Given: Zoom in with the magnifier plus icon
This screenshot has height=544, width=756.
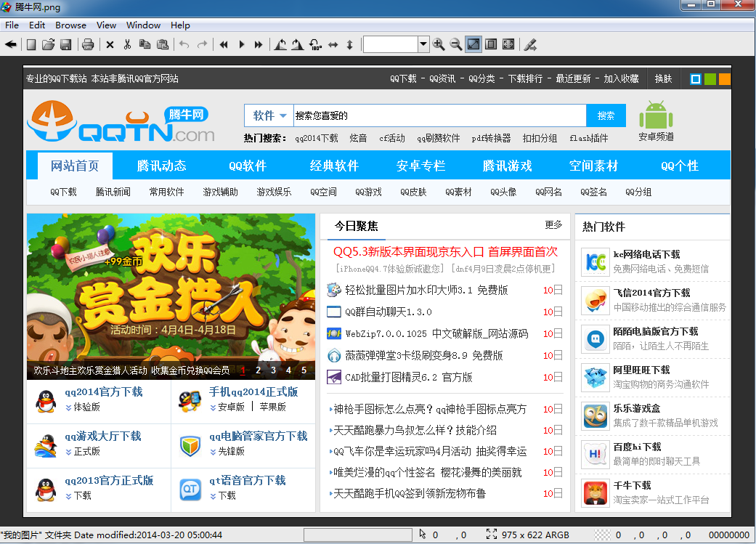Looking at the screenshot, I should coord(438,44).
